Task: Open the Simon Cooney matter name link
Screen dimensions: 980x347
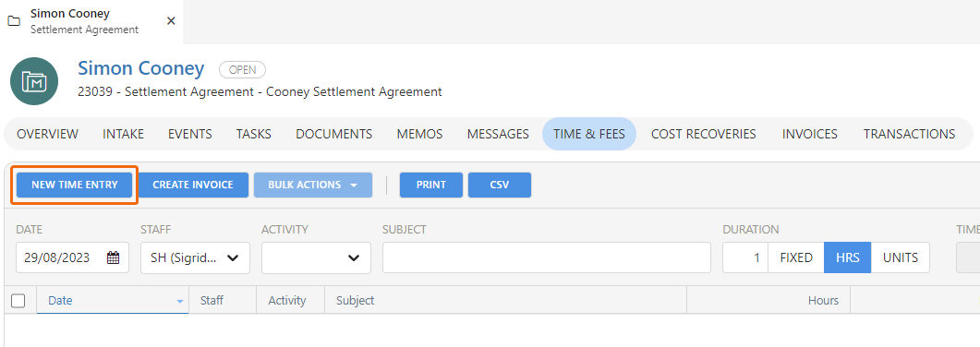Action: 140,68
